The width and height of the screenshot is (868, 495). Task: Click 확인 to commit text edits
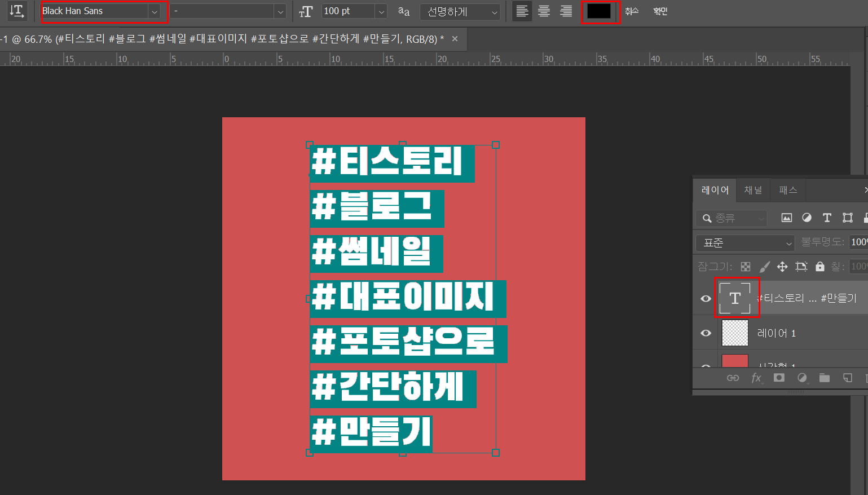tap(660, 11)
